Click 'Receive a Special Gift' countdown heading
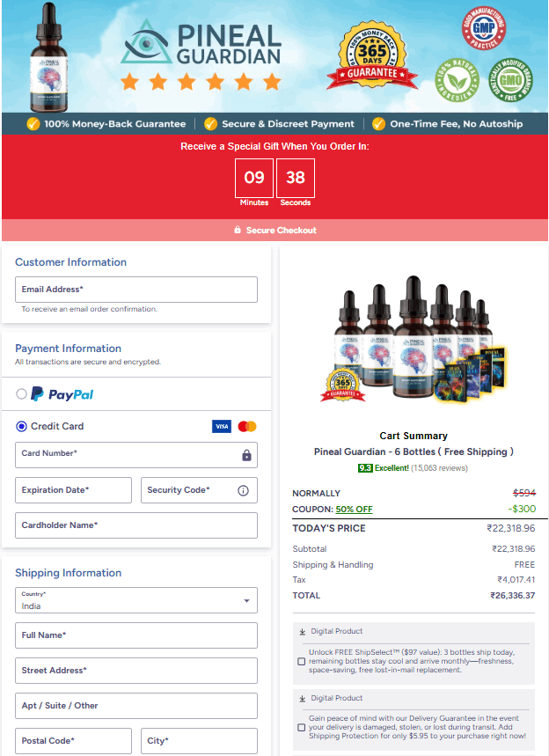 pyautogui.click(x=274, y=147)
